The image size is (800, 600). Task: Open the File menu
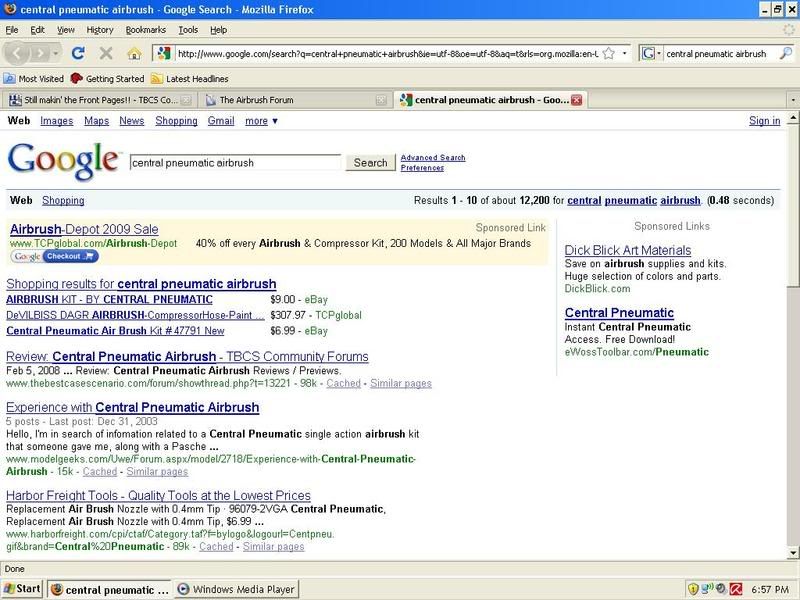pyautogui.click(x=12, y=30)
